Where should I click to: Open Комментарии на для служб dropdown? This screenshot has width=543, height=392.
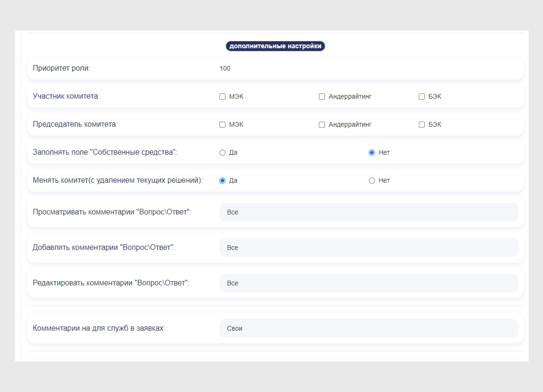click(x=369, y=328)
